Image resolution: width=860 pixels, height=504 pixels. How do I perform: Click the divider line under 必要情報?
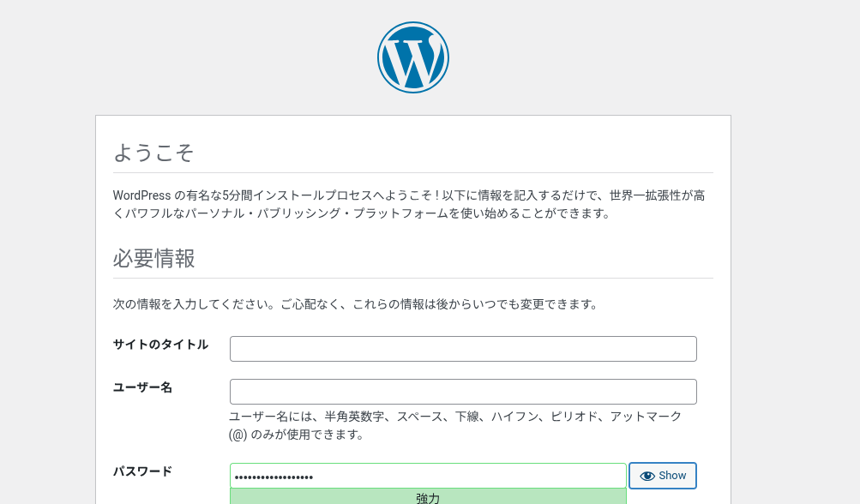(413, 278)
